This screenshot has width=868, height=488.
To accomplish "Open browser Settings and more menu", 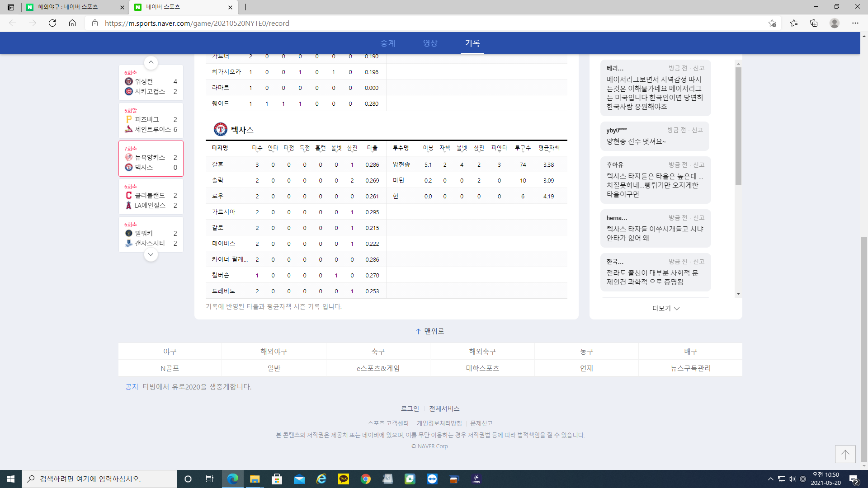I will (855, 23).
